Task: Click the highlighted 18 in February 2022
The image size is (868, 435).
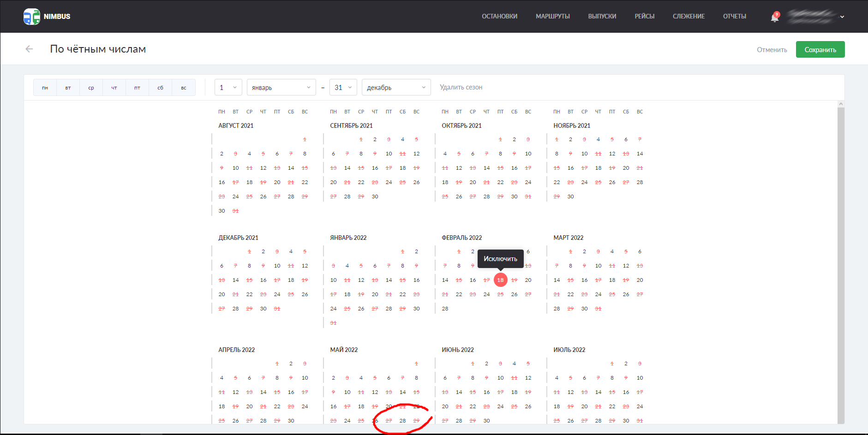Action: pyautogui.click(x=500, y=280)
